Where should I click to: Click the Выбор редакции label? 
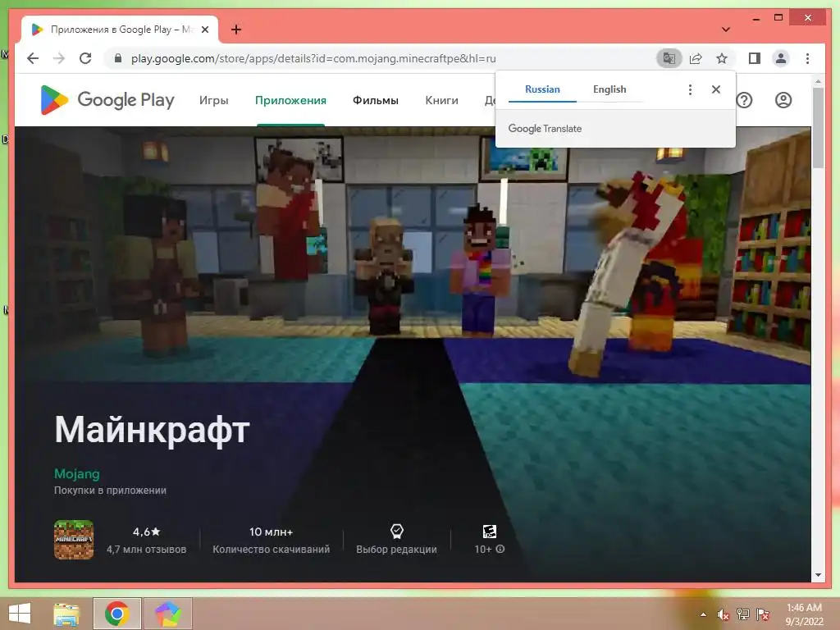point(396,549)
